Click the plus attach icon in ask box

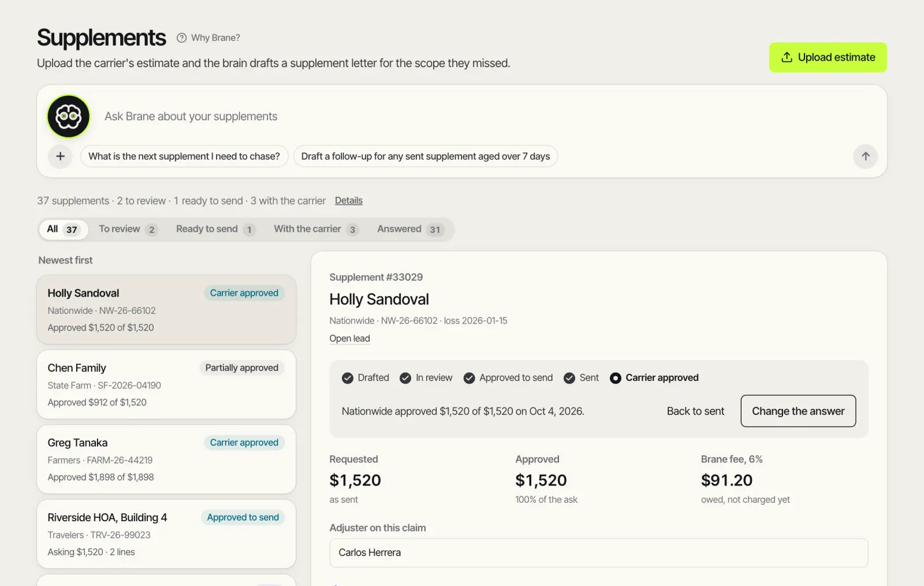(x=60, y=156)
